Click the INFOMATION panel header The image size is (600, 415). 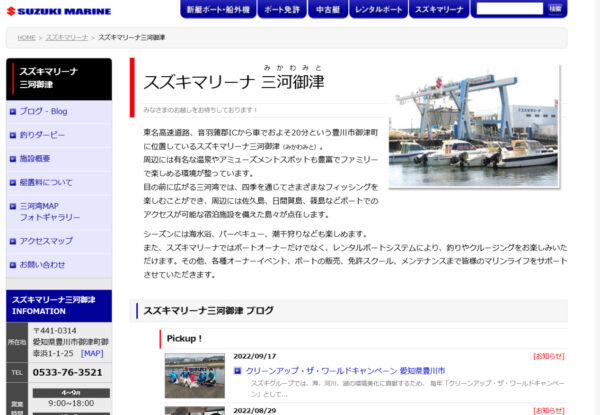[59, 306]
